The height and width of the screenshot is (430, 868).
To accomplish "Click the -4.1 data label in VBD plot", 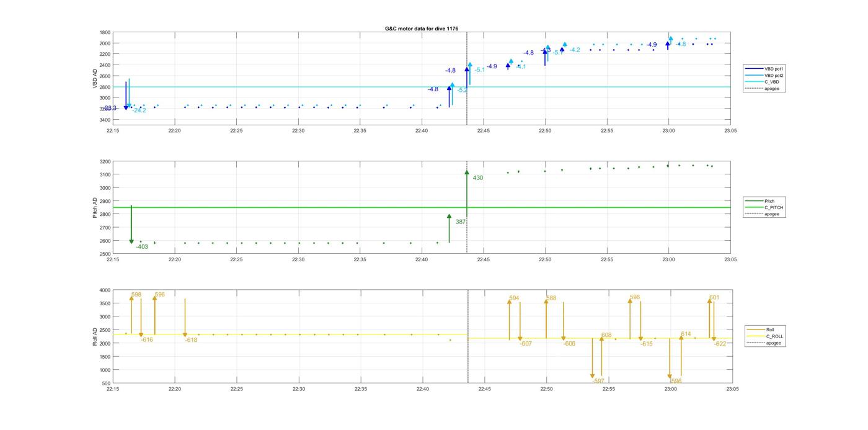I will [x=521, y=67].
